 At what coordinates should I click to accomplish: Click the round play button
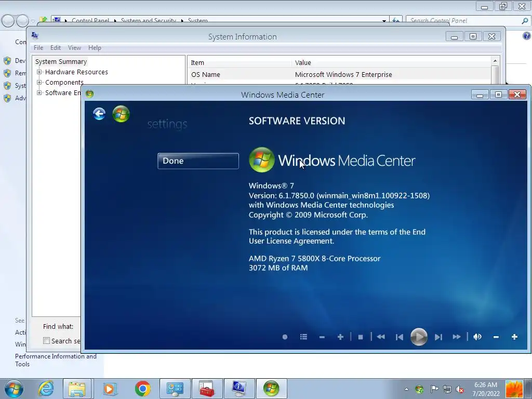click(x=419, y=337)
